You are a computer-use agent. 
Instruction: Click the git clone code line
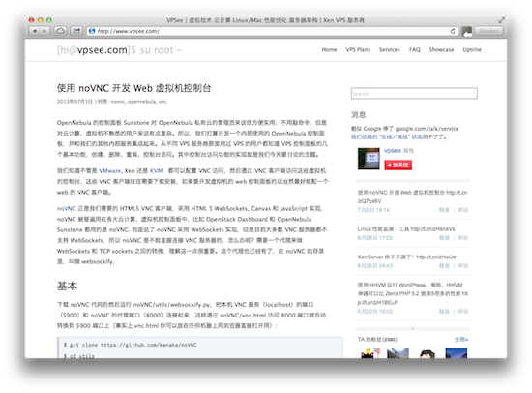pos(130,345)
